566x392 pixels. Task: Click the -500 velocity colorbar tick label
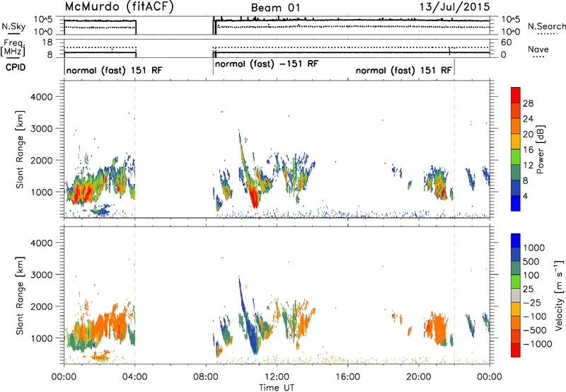(x=535, y=330)
